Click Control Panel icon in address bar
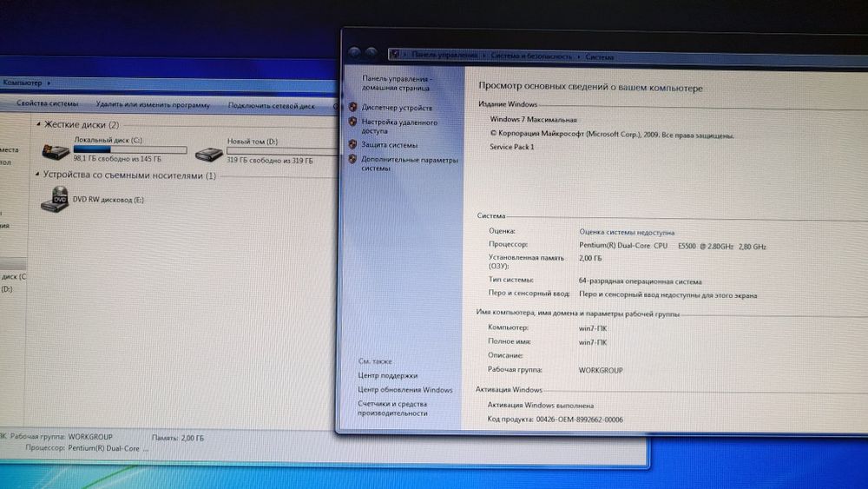The image size is (868, 489). point(394,54)
